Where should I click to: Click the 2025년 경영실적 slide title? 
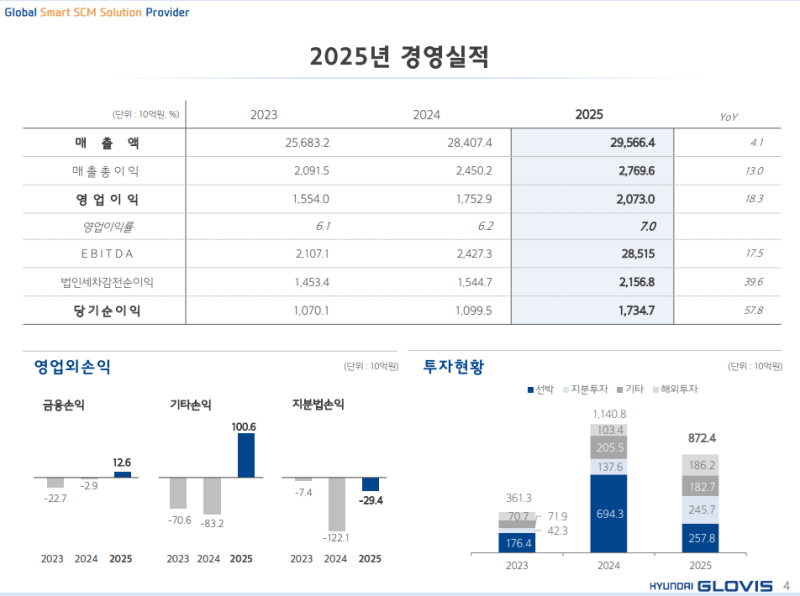(x=399, y=55)
